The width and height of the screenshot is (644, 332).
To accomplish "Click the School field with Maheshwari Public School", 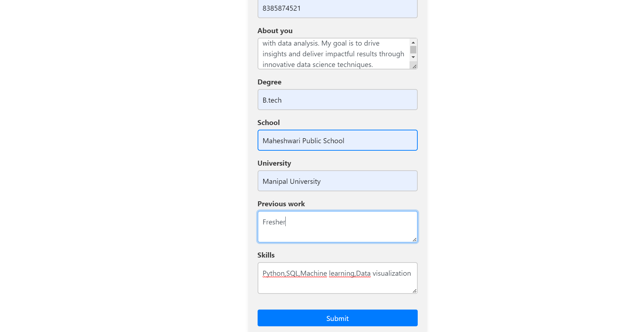I will pos(337,140).
